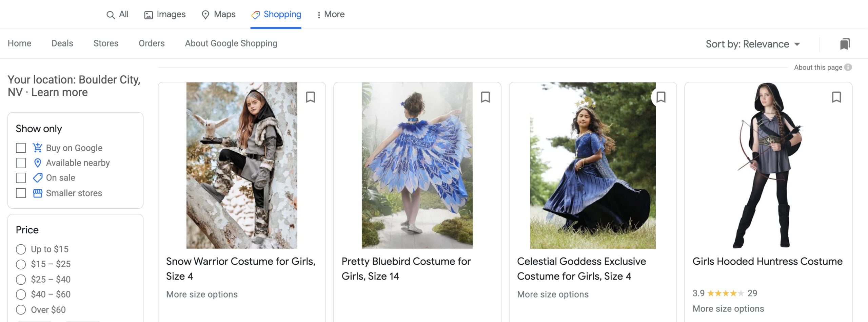This screenshot has width=868, height=322.
Task: Click Learn more about your location
Action: coord(59,92)
